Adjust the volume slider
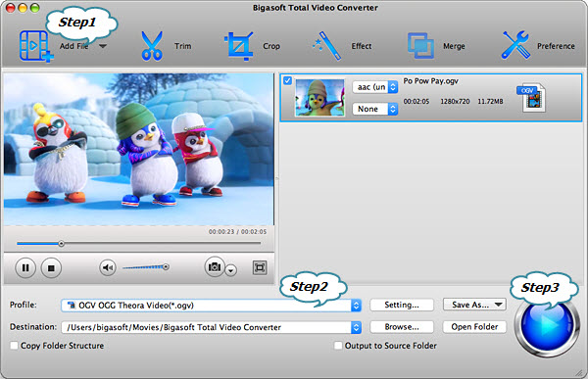Viewport: 588px width, 379px height. coord(145,267)
